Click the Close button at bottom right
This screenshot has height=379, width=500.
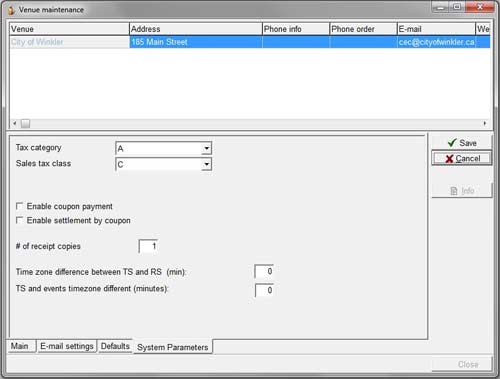[x=462, y=364]
